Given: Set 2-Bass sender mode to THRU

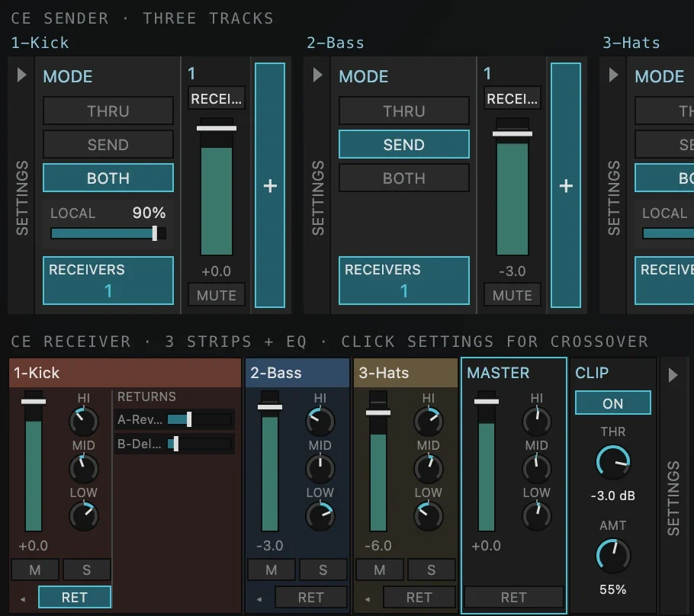Looking at the screenshot, I should click(404, 111).
